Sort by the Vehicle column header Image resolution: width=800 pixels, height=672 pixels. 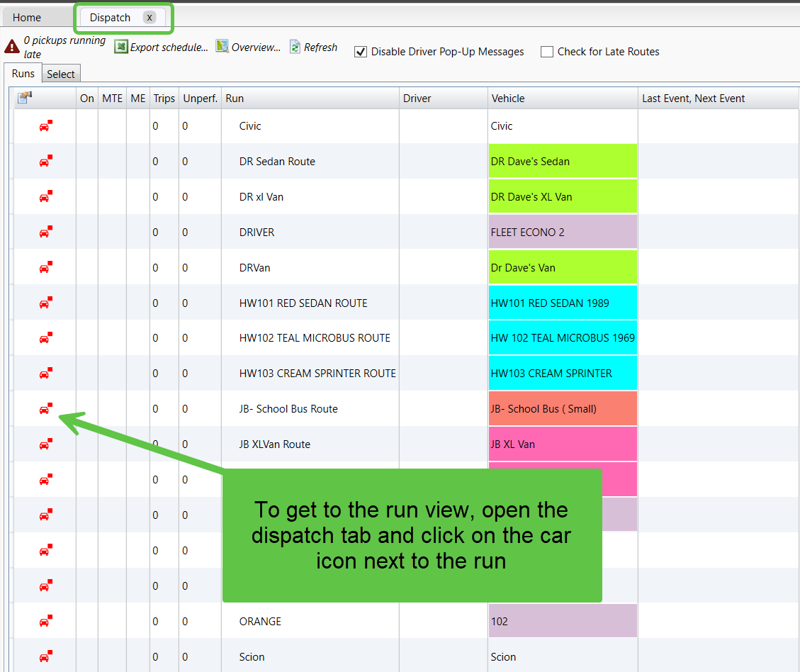(508, 99)
